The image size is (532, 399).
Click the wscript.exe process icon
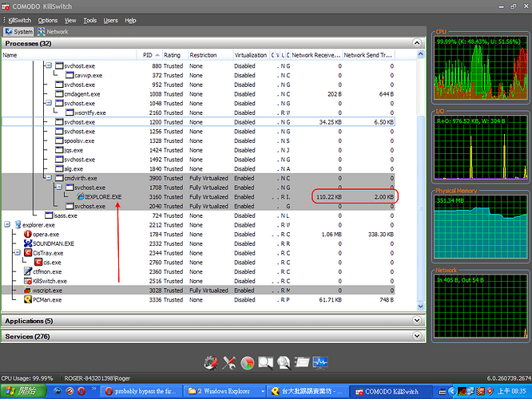coord(27,290)
